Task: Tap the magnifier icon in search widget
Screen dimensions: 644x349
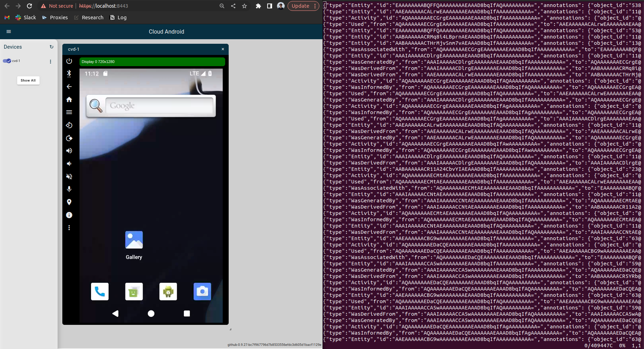Action: click(96, 106)
